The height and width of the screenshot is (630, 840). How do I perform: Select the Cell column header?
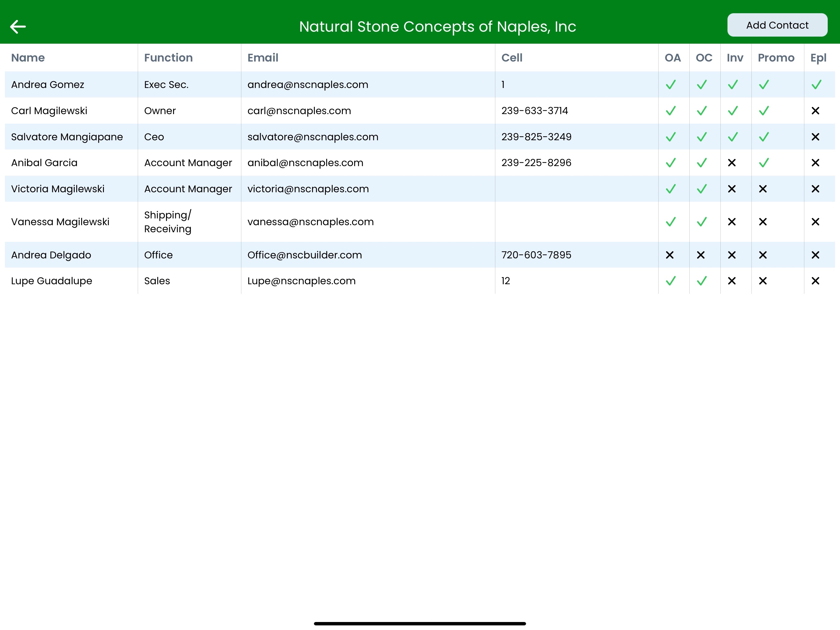[512, 58]
